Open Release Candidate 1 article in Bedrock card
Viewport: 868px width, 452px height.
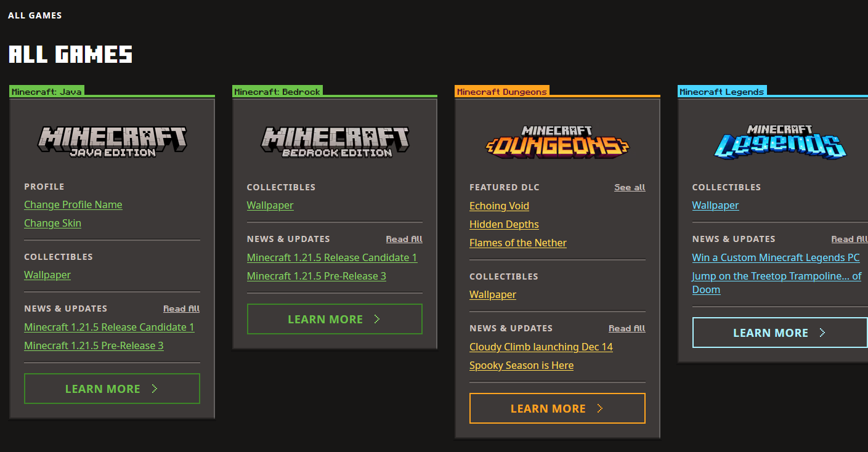tap(332, 257)
